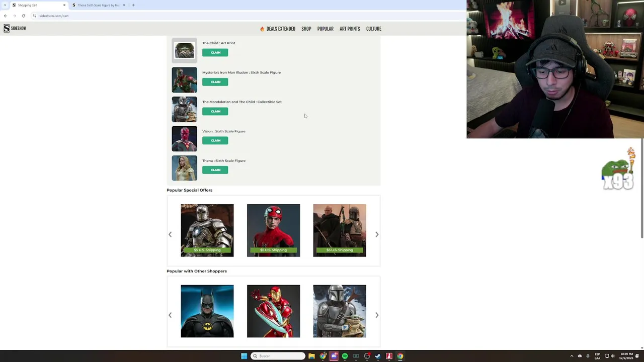Open the tab search dropdown arrow

(5, 5)
